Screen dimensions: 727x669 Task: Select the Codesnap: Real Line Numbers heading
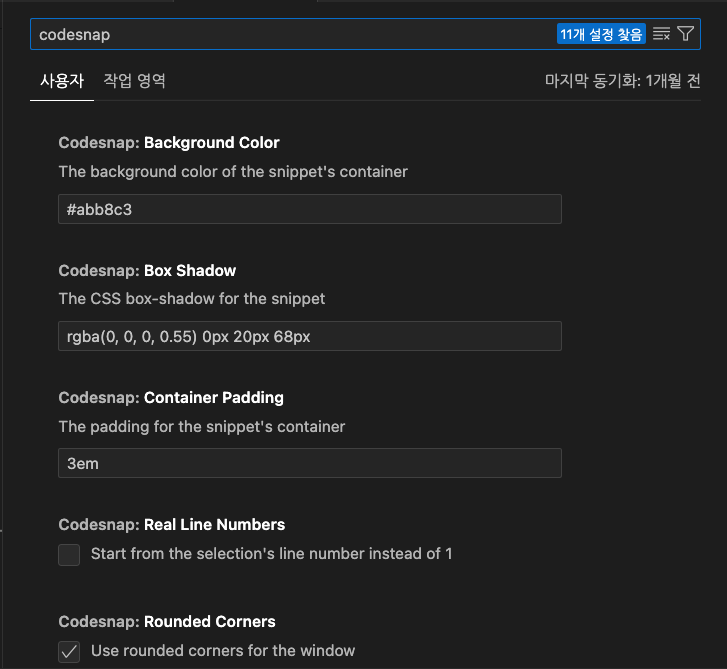172,524
